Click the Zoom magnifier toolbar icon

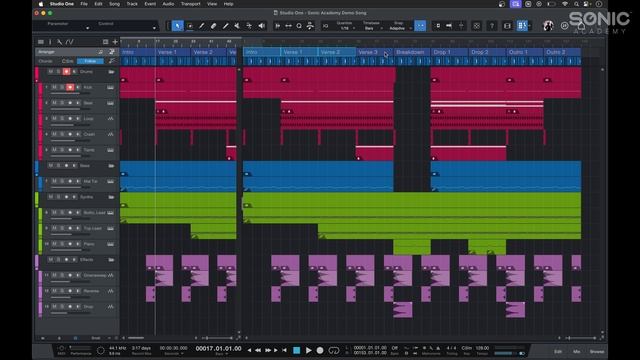tap(299, 26)
